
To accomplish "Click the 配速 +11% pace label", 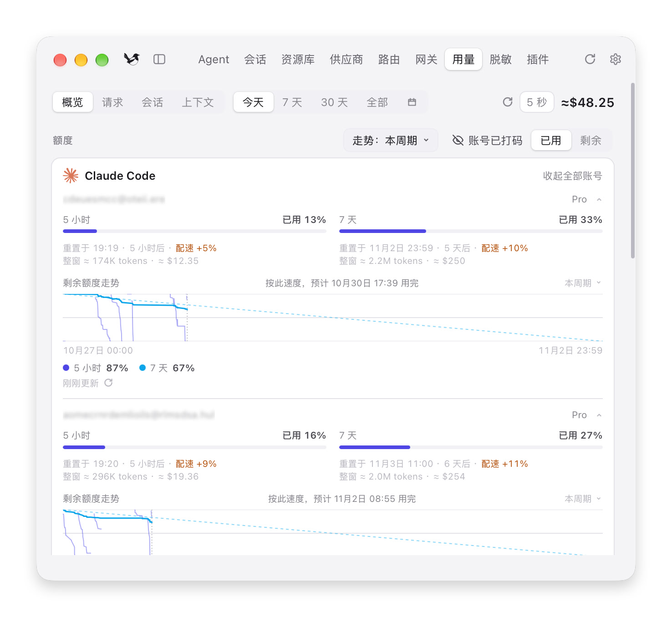I will tap(504, 464).
